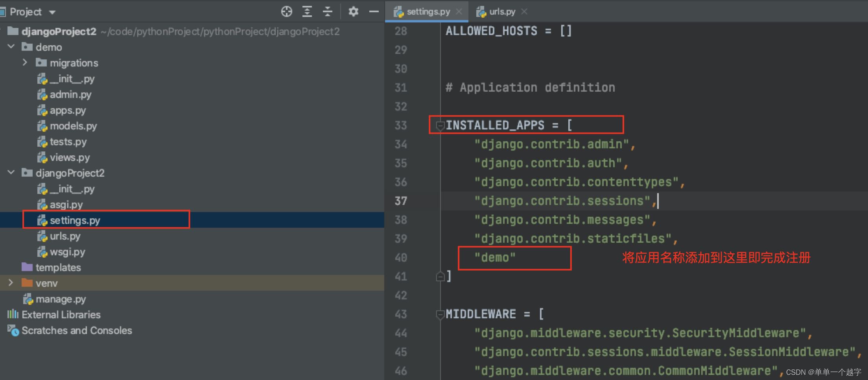Hide the Project panel with minus icon
The image size is (868, 380).
tap(374, 12)
